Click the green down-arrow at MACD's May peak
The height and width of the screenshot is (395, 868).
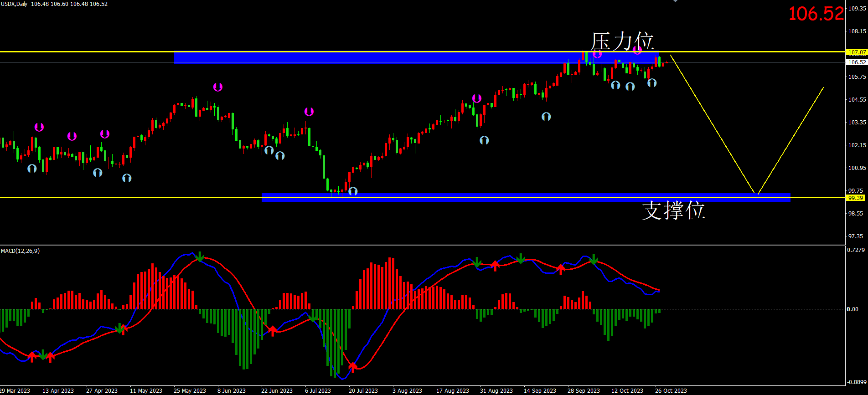[x=200, y=257]
